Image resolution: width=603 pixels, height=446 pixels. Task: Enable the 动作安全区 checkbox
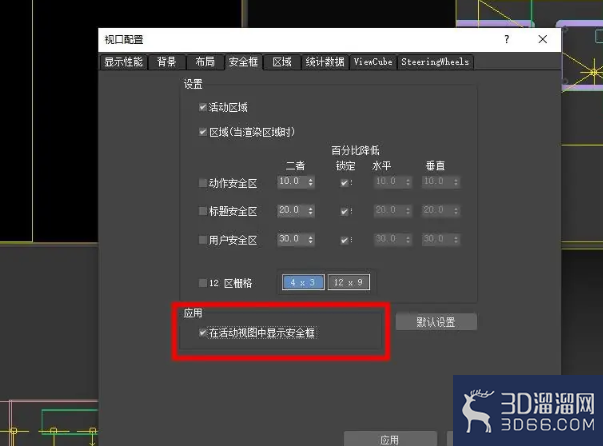click(203, 183)
